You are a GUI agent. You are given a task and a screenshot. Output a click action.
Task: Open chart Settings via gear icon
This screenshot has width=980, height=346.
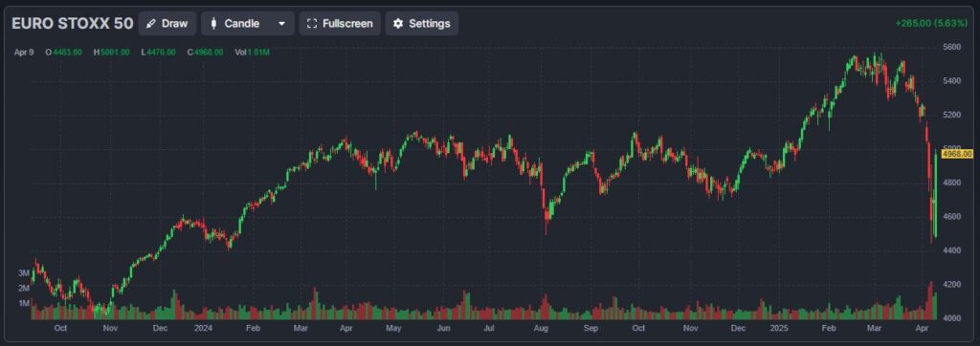coord(398,24)
